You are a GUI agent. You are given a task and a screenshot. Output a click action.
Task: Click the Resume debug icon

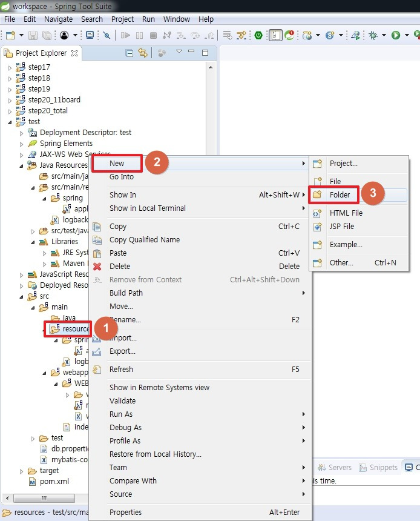tap(125, 35)
